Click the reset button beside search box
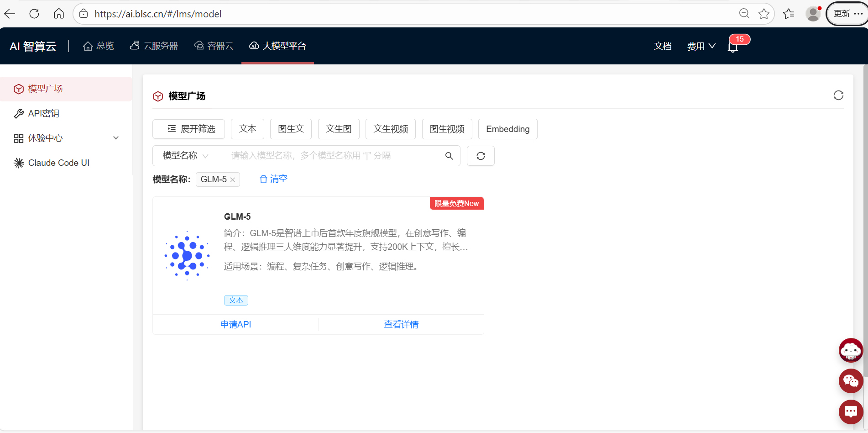 click(x=481, y=156)
